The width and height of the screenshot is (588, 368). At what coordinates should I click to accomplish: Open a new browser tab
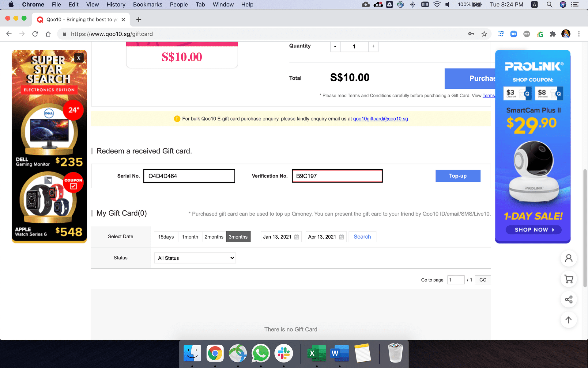coord(139,20)
